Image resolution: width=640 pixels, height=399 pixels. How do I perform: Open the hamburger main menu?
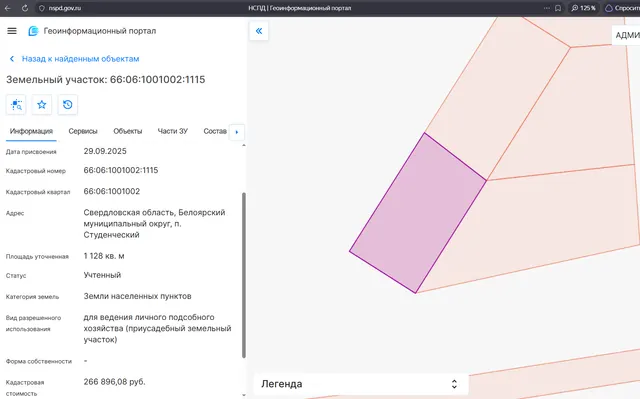(12, 31)
